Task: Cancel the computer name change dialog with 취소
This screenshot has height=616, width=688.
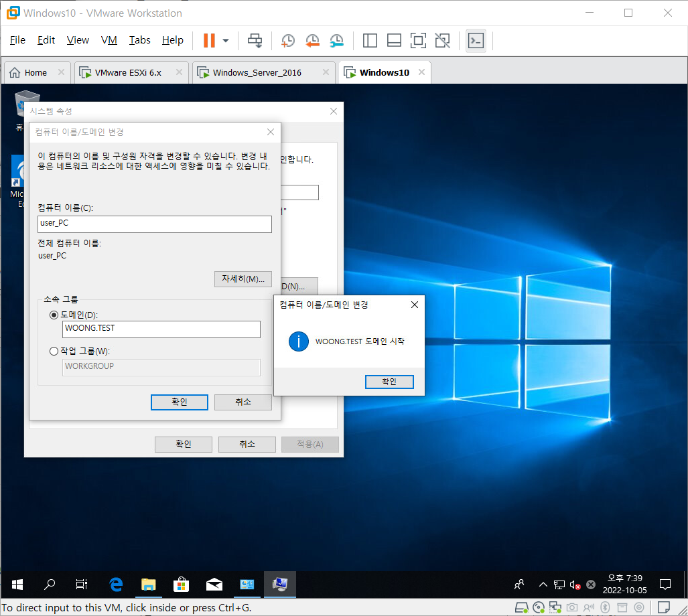Action: click(x=243, y=402)
